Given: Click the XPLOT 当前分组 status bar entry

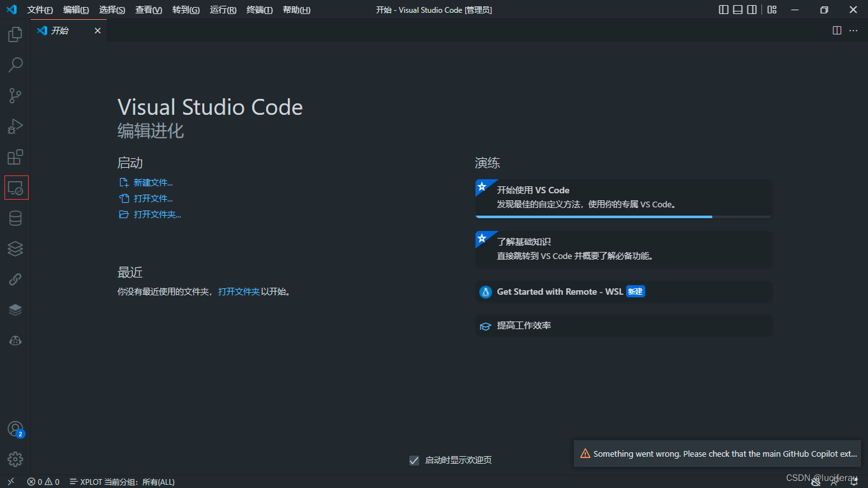Looking at the screenshot, I should [122, 482].
